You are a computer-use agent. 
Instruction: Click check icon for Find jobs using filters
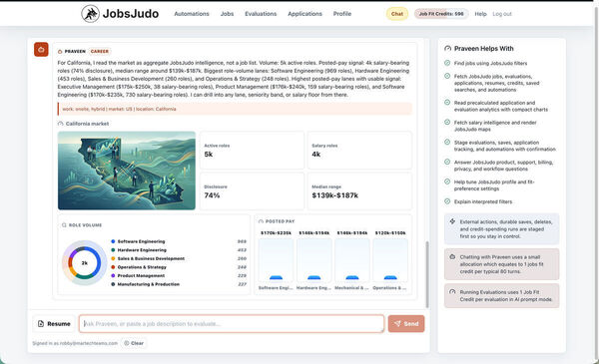tap(447, 63)
